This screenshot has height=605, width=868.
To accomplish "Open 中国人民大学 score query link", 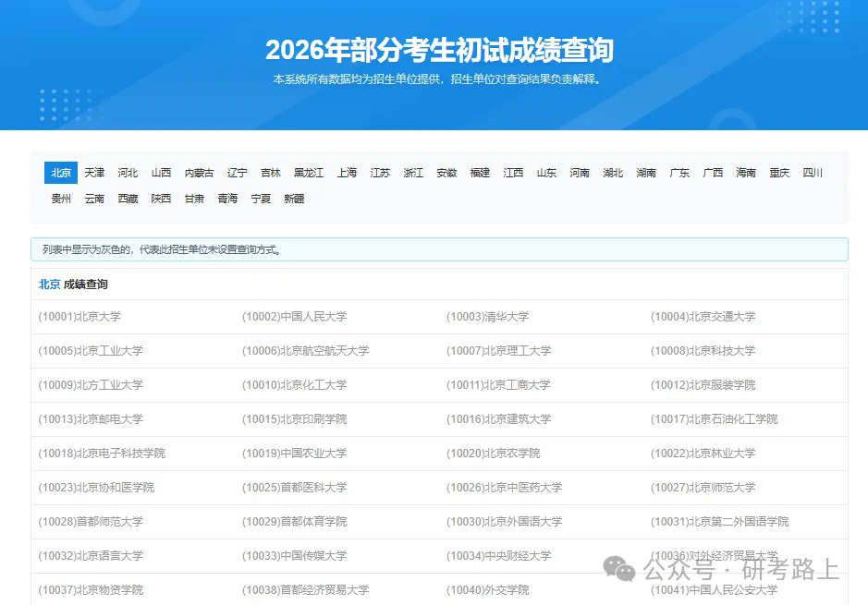I will coord(295,316).
